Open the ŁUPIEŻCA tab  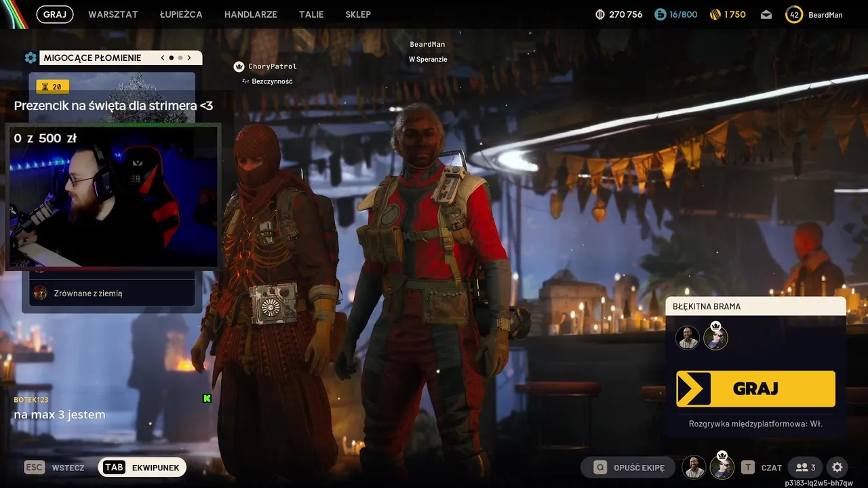(181, 14)
